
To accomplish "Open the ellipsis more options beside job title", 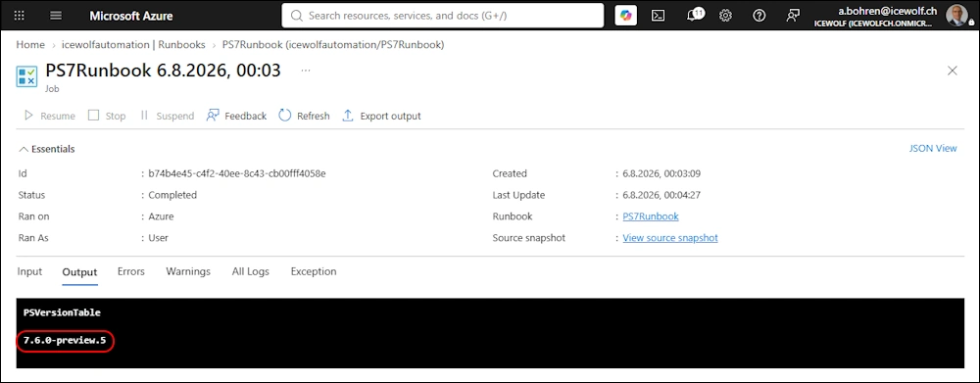I will (306, 71).
